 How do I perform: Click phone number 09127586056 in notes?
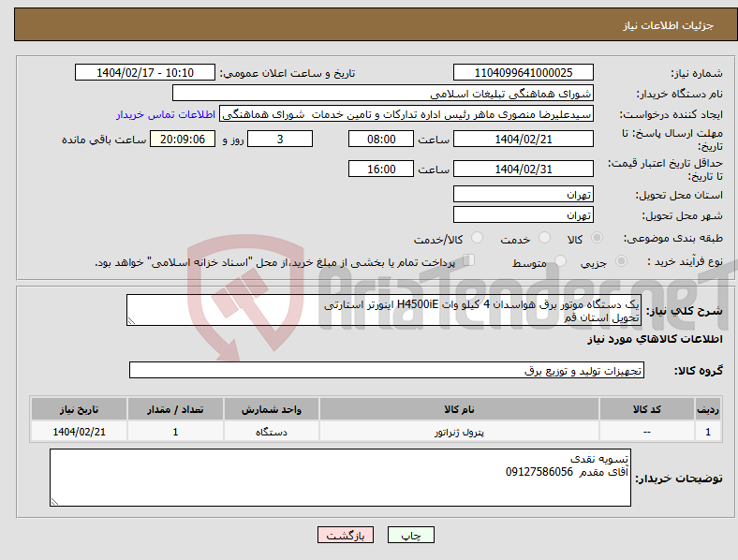pyautogui.click(x=539, y=472)
